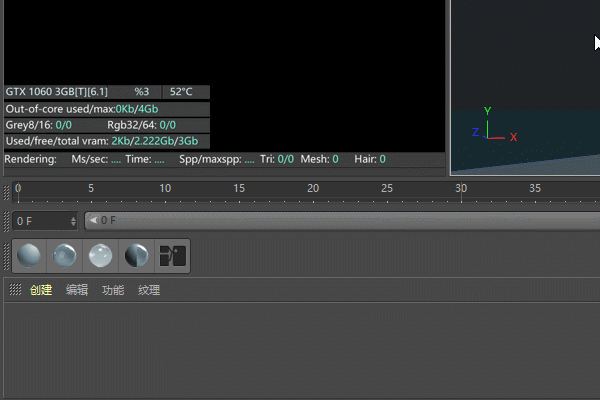Image resolution: width=600 pixels, height=400 pixels.
Task: Open the 纹理 menu
Action: click(149, 290)
